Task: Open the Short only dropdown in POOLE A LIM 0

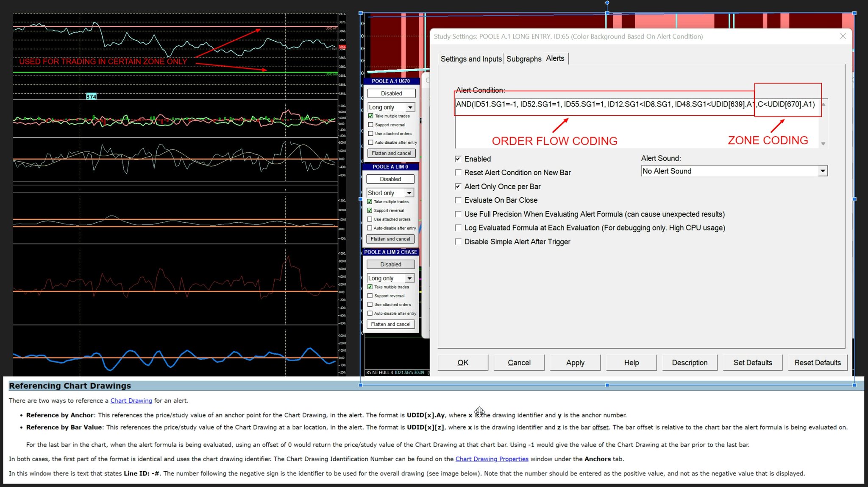Action: 408,193
